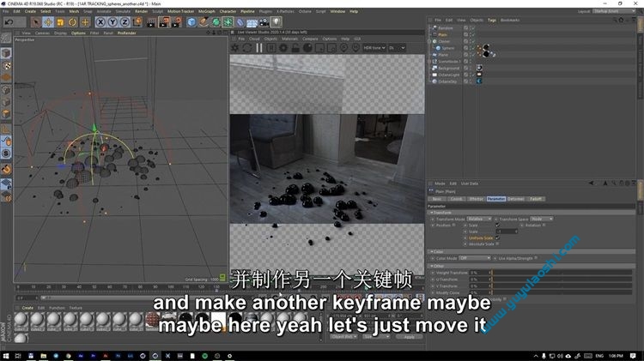The height and width of the screenshot is (361, 644).
Task: Select the Background object
Action: pyautogui.click(x=448, y=68)
